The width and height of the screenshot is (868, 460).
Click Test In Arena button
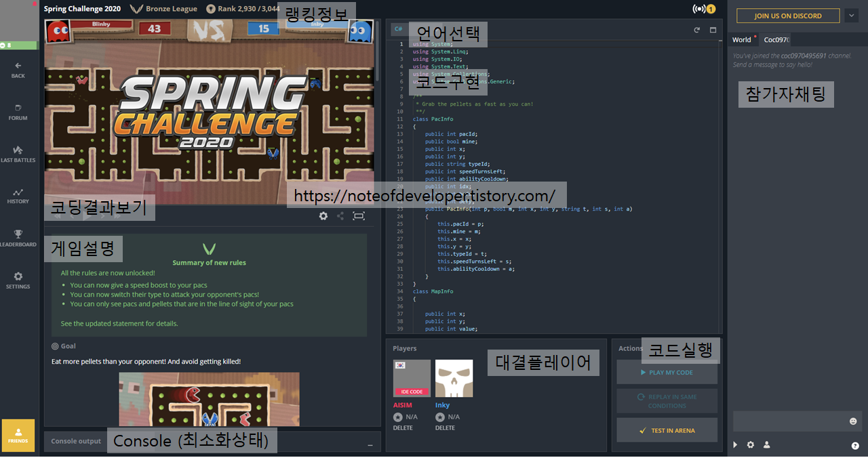(667, 430)
